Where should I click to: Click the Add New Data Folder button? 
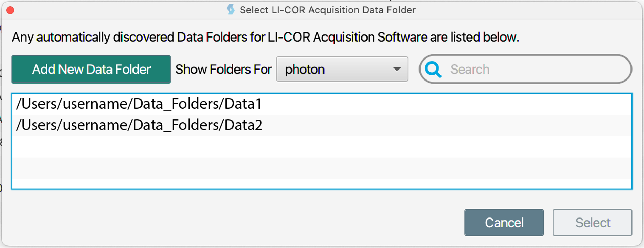[x=91, y=69]
